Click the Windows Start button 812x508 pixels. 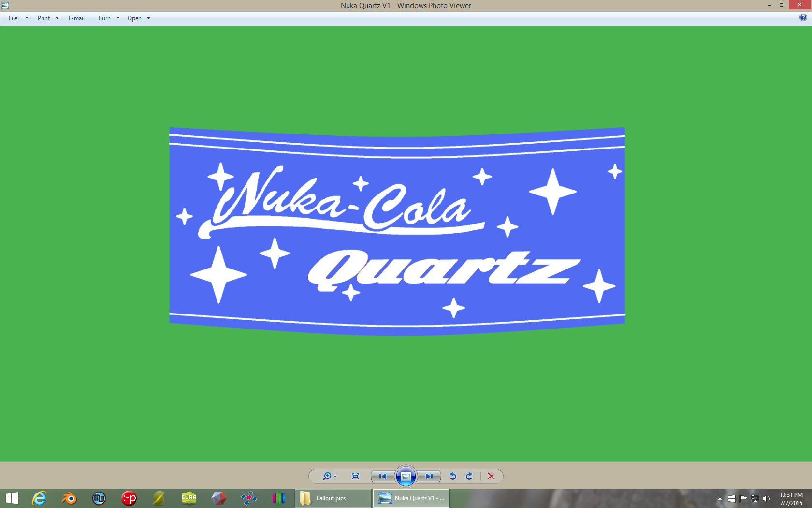click(12, 498)
